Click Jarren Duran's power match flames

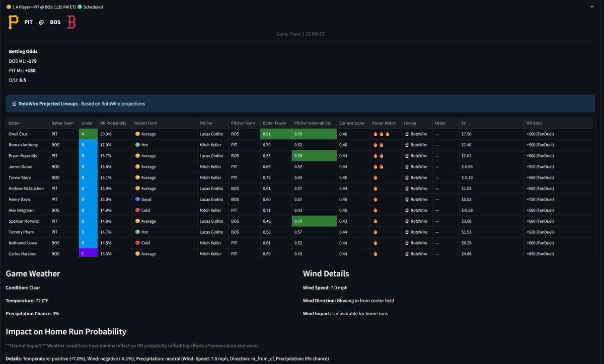pos(378,167)
